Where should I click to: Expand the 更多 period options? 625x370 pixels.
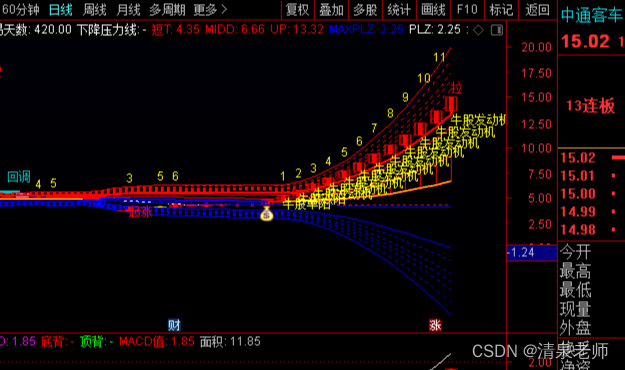coord(210,10)
